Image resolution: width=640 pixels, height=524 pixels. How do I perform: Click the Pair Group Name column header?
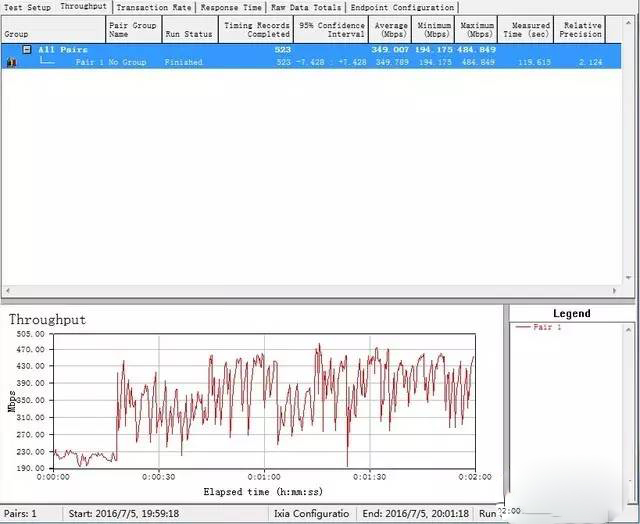(132, 29)
